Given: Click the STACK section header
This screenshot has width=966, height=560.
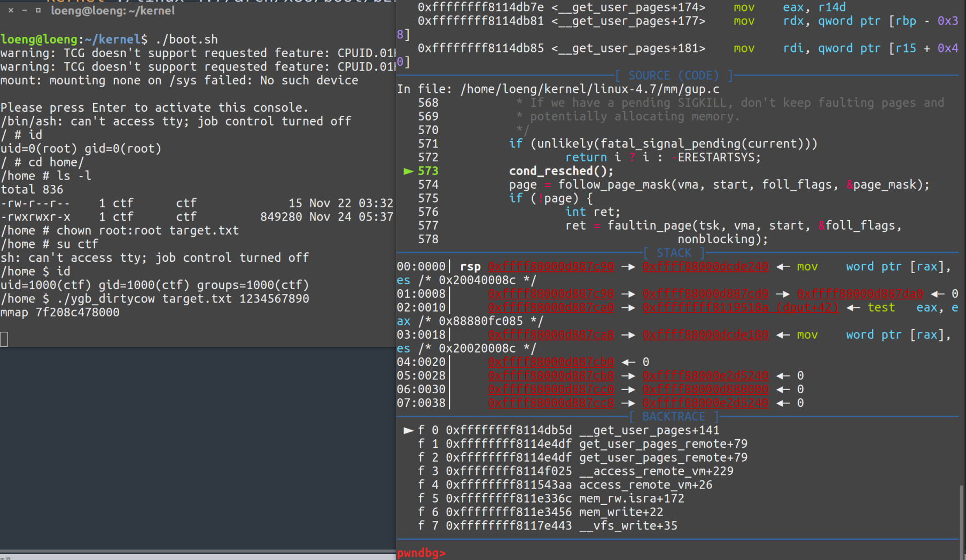Looking at the screenshot, I should (673, 253).
